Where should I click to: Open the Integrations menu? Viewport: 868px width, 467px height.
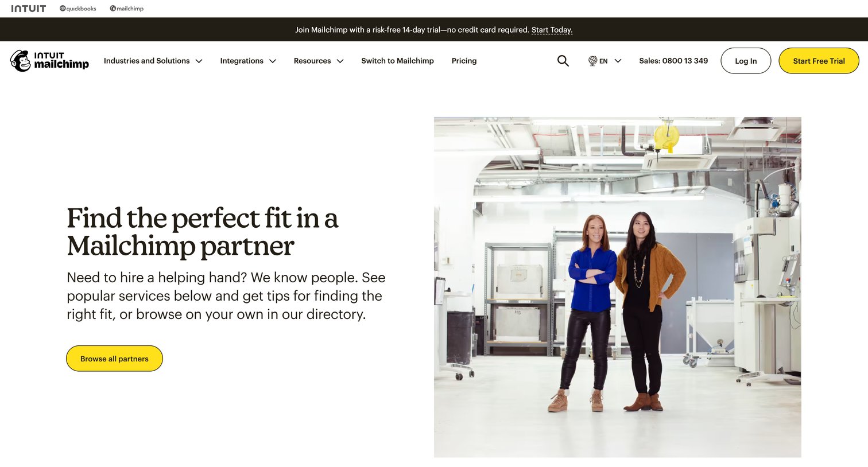[242, 61]
